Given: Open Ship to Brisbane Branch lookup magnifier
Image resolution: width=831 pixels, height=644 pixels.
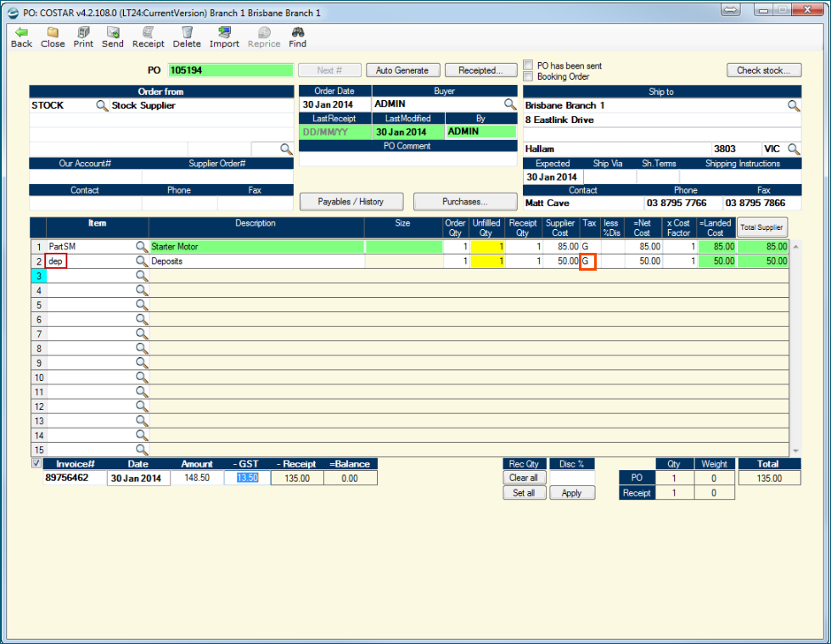Looking at the screenshot, I should coord(794,105).
